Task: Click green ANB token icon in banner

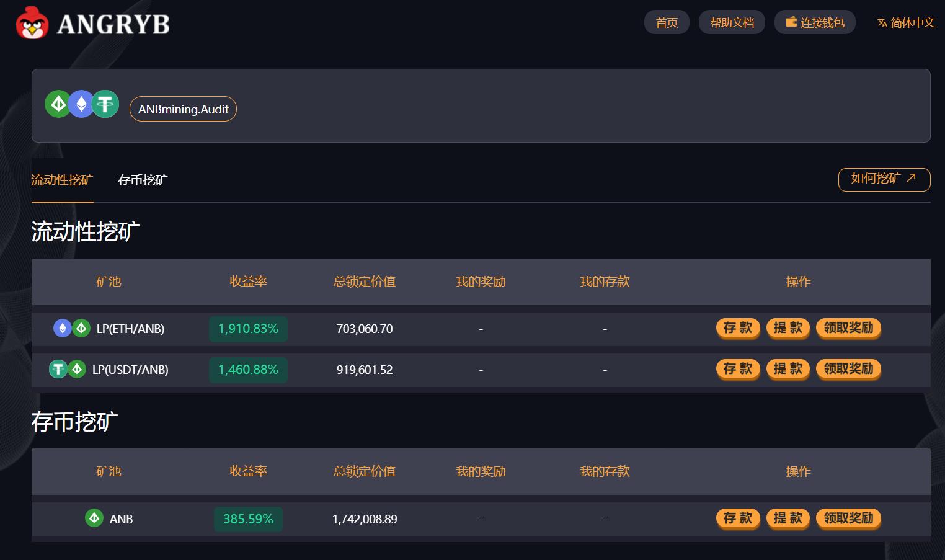Action: pyautogui.click(x=58, y=104)
